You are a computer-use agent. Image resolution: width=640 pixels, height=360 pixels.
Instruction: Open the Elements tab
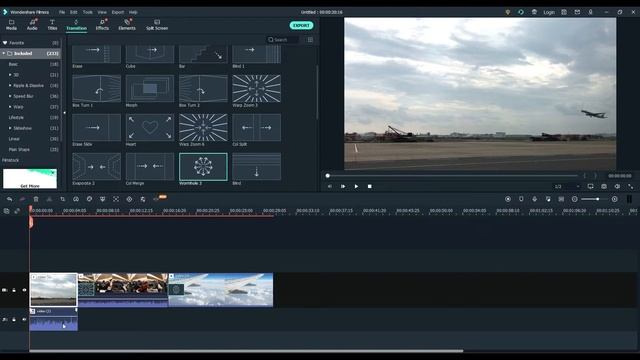click(x=127, y=25)
